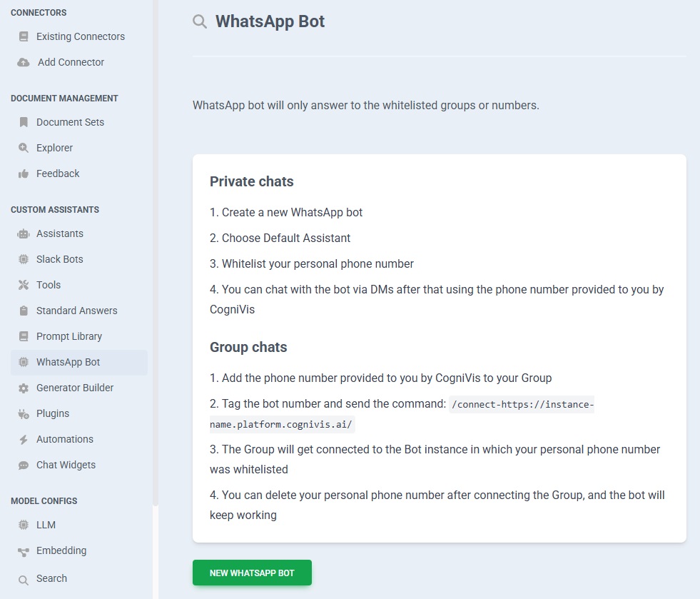
Task: Click the sidebar vertical scrollbar
Action: coord(156,250)
